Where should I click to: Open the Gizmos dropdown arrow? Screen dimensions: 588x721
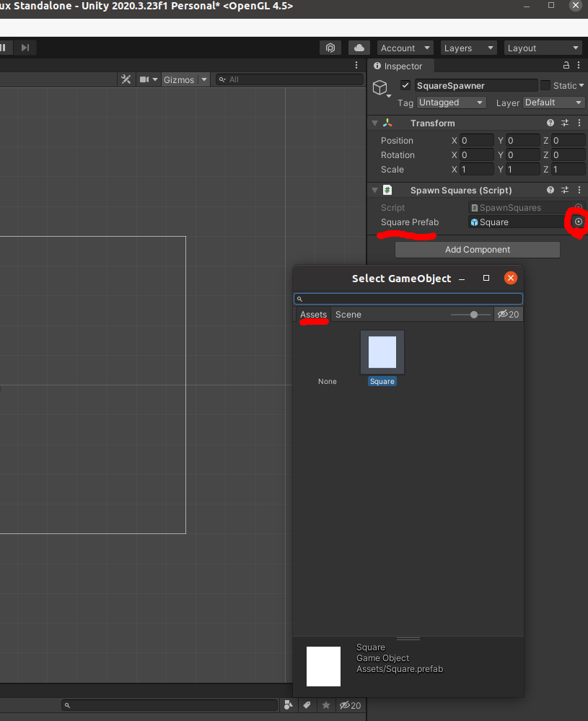[x=203, y=80]
